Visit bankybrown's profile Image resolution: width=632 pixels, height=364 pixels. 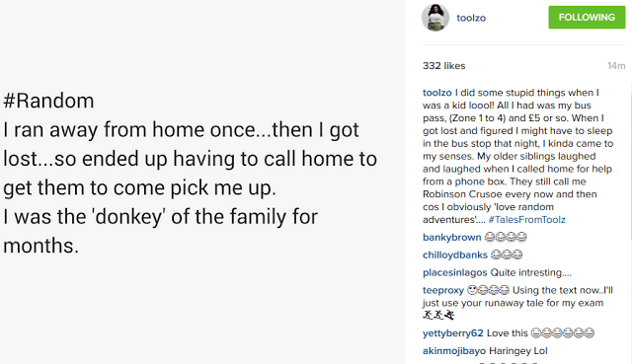[x=452, y=237]
